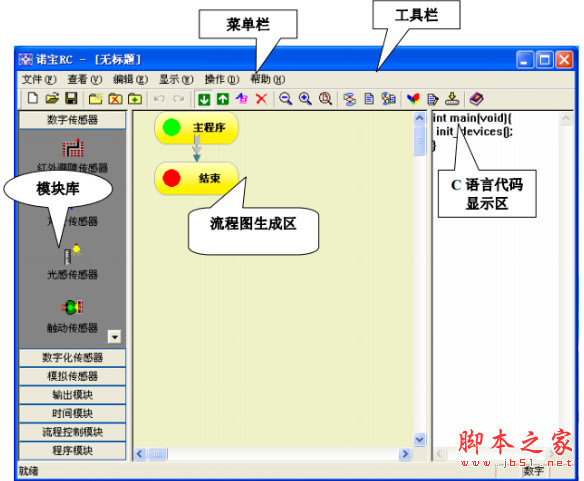Select the 红外避障传感器 module icon

[x=73, y=148]
